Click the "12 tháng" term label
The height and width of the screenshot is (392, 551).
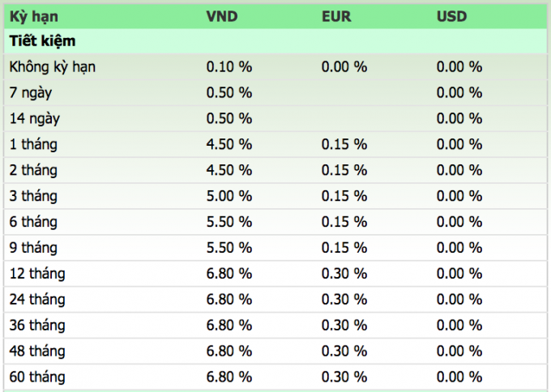37,274
